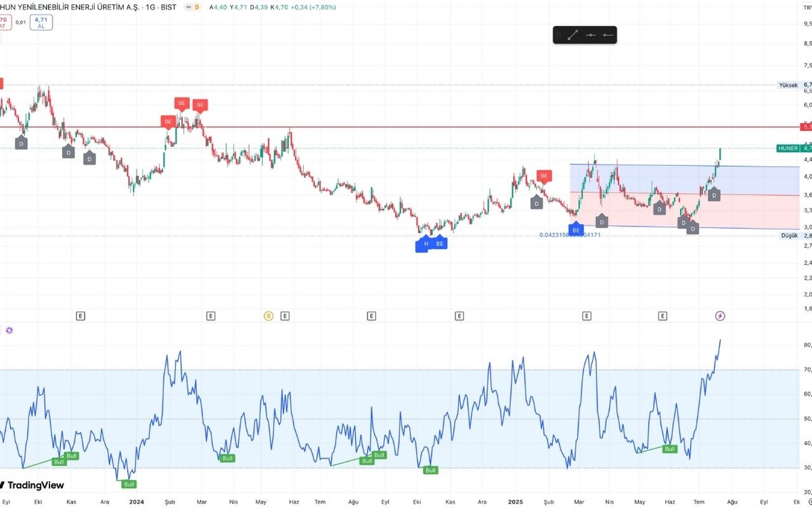Click the purple refresh icon in the RSI pane

point(9,331)
